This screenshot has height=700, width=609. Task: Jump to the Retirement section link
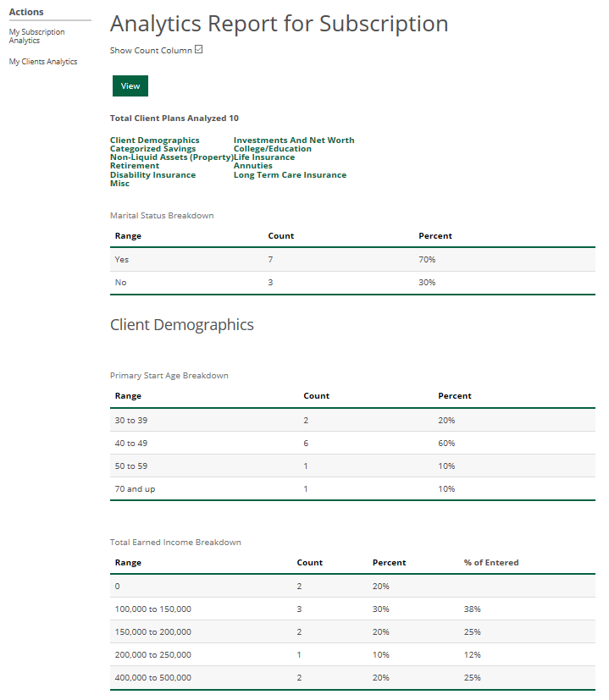pos(135,166)
